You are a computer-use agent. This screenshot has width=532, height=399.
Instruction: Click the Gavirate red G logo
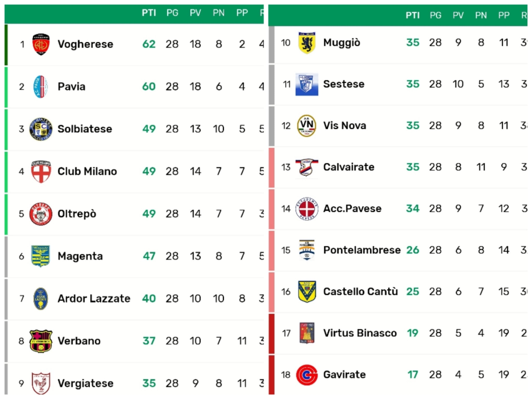tap(306, 375)
